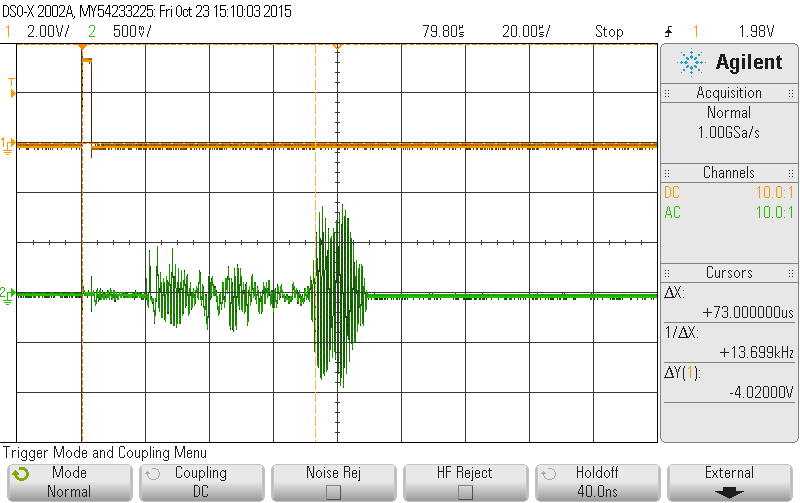
Task: Toggle the Noise Rej checkbox
Action: coord(333,492)
